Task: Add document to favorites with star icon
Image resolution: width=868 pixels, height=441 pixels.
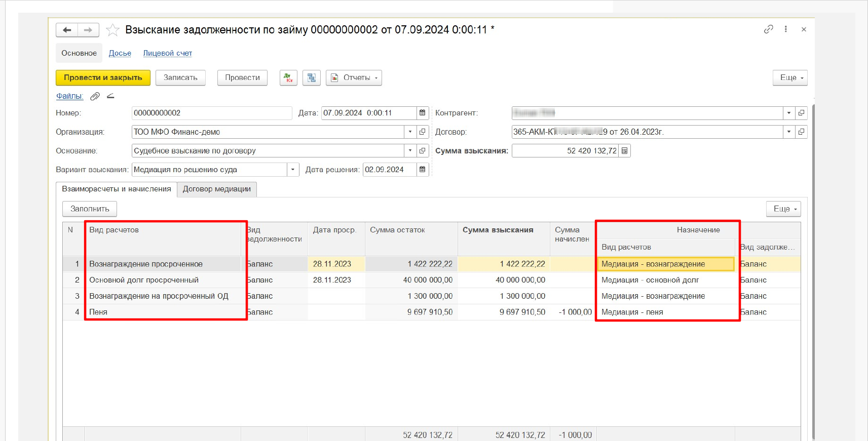Action: pyautogui.click(x=112, y=30)
